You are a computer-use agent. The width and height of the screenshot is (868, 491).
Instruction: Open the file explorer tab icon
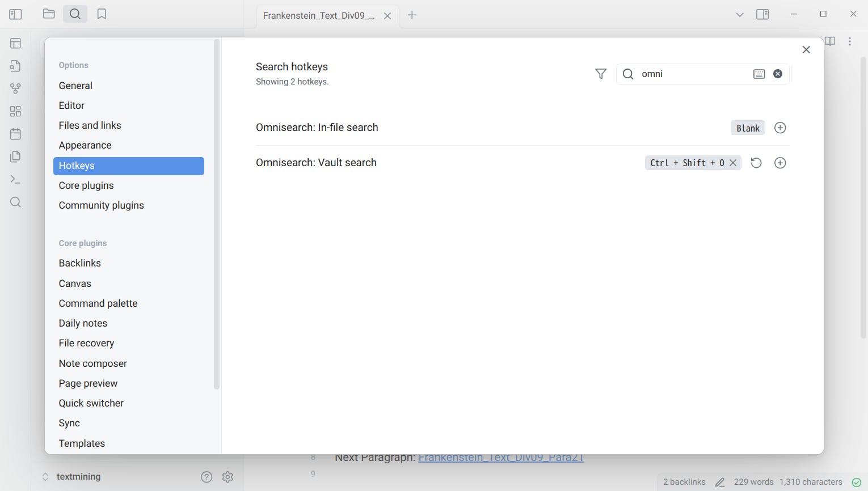(49, 14)
